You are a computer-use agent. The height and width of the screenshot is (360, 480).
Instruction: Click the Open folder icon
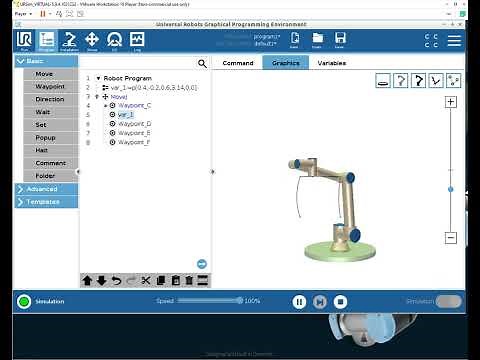coord(317,40)
